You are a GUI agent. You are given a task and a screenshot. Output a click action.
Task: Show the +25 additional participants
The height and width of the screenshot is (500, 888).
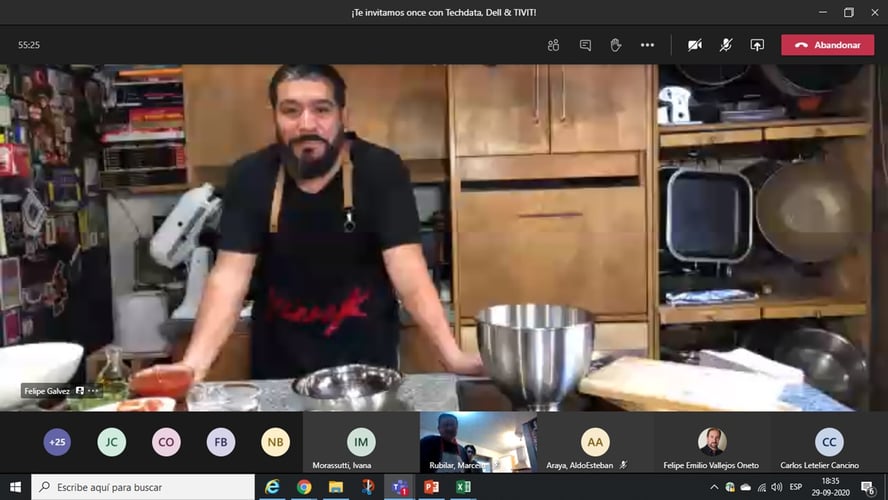[57, 442]
